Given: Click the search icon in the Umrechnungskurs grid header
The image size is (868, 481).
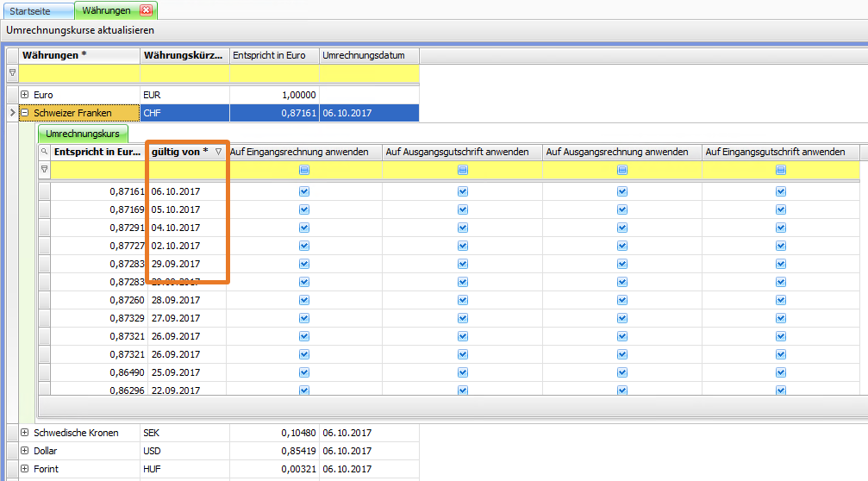Looking at the screenshot, I should pyautogui.click(x=45, y=152).
